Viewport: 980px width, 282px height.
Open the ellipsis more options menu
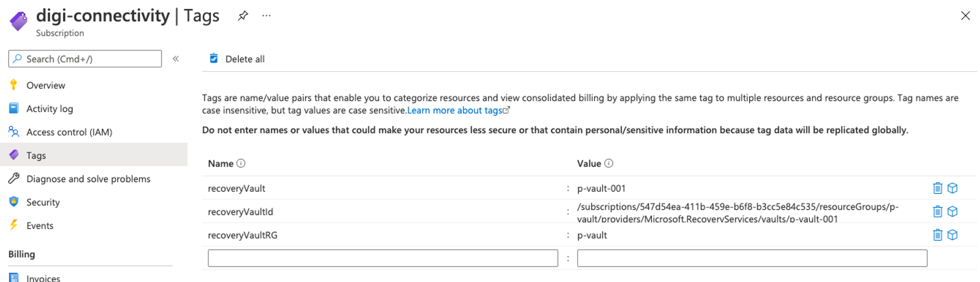[x=266, y=16]
